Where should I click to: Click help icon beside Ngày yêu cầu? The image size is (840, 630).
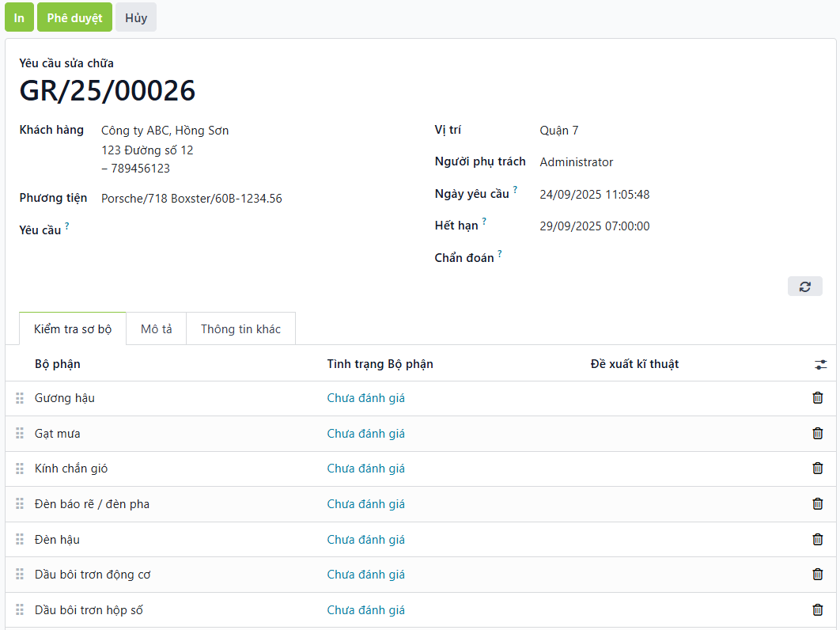tap(515, 190)
